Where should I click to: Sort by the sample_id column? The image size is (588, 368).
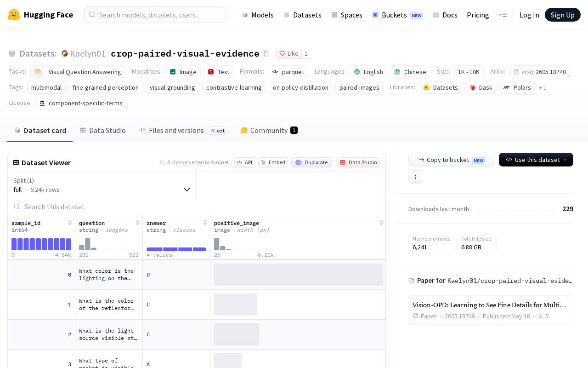click(70, 223)
